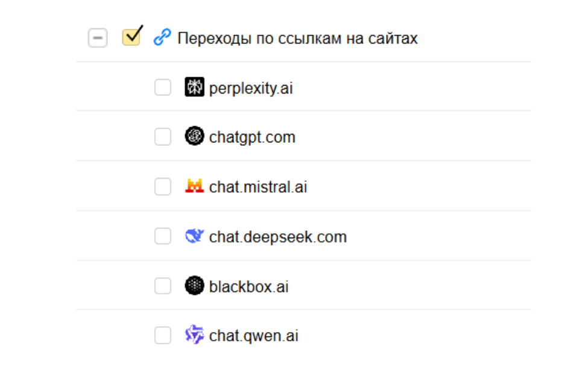Click the perplexity.ai favicon icon
Image resolution: width=579 pixels, height=392 pixels.
point(194,87)
